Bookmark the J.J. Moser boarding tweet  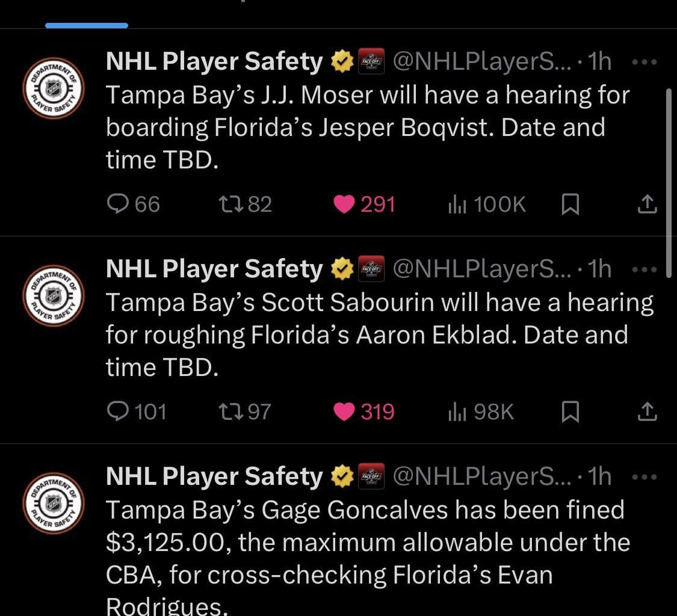coord(569,205)
